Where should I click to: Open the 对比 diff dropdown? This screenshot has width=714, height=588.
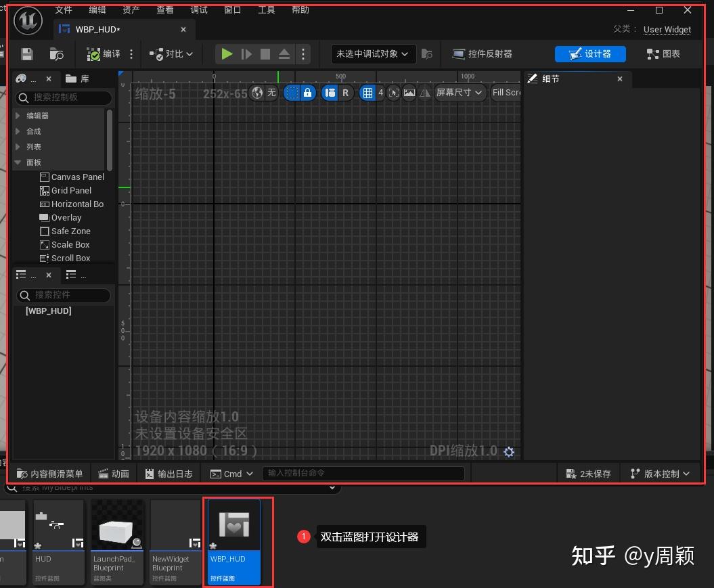171,54
